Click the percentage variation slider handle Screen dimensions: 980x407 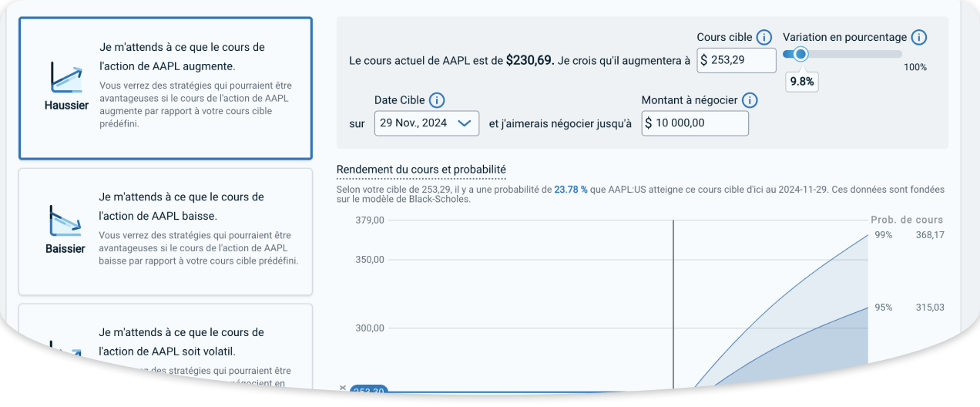800,54
